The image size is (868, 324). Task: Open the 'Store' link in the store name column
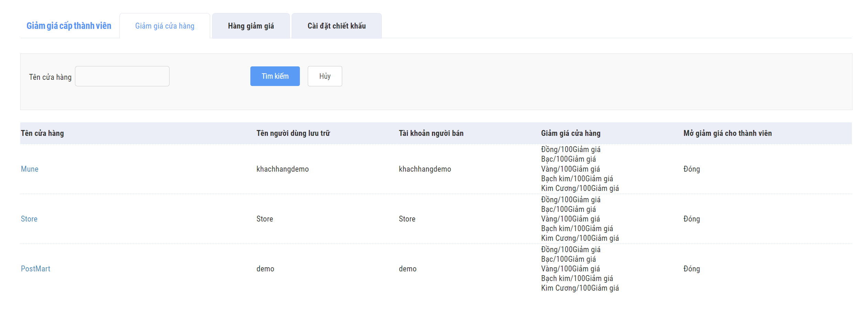[x=29, y=219]
